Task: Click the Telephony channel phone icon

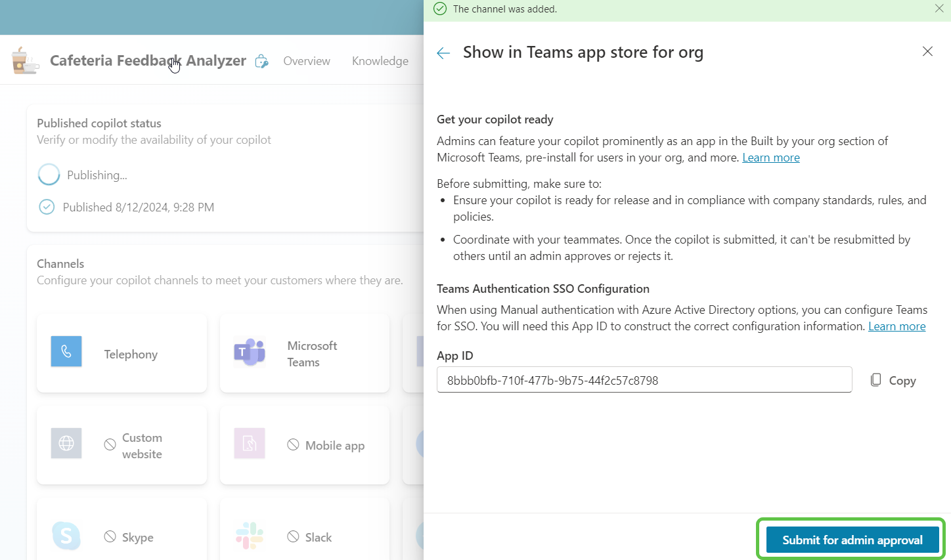Action: [66, 352]
